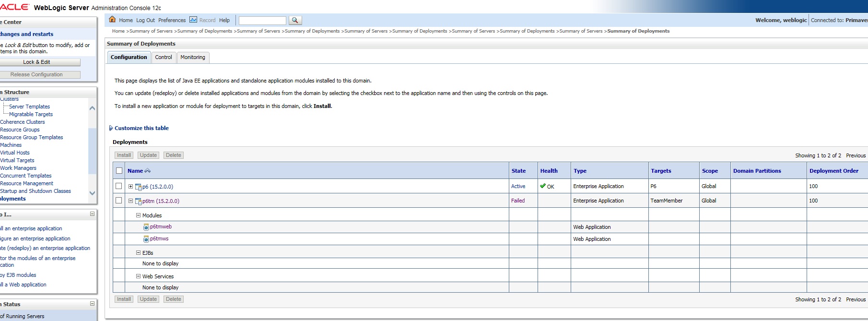Sort by the Targets column header
The height and width of the screenshot is (321, 868).
[x=661, y=171]
